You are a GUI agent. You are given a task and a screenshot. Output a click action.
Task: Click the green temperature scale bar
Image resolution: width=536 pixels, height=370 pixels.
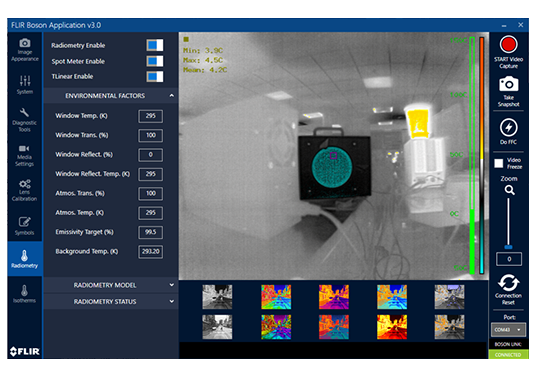tap(472, 156)
